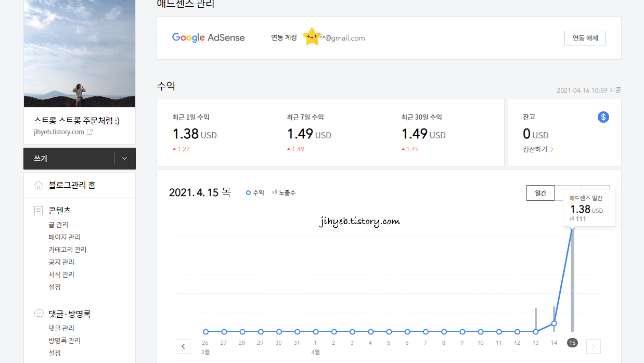Image resolution: width=644 pixels, height=363 pixels.
Task: Open 블로그관리 홈
Action: click(x=72, y=185)
